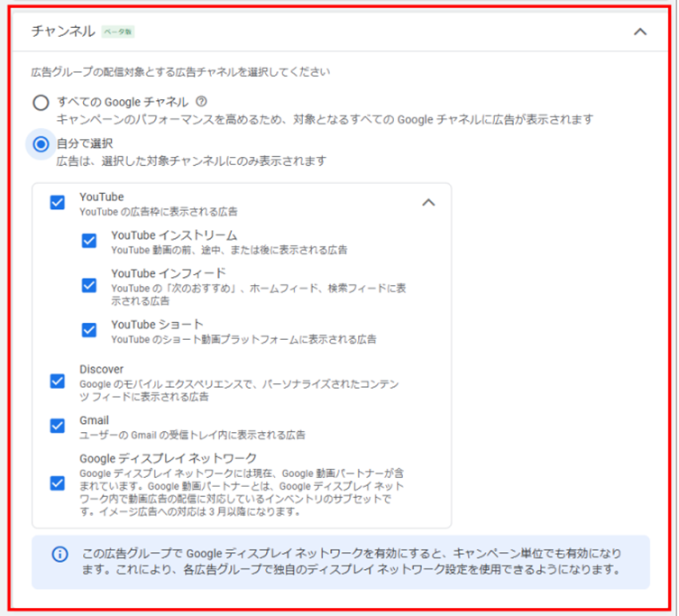Collapse the YouTube options chevron

(x=428, y=202)
